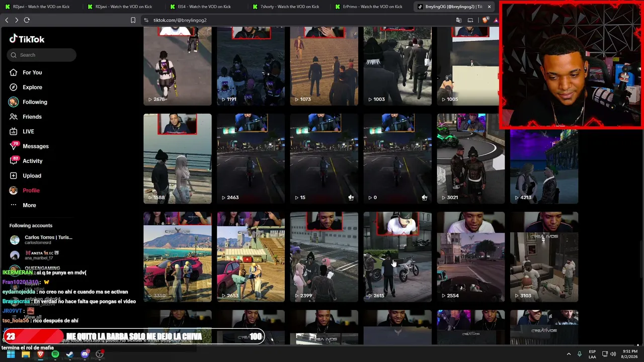Play the video with 1005 views
Viewport: 644px width, 362px height.
click(468, 66)
